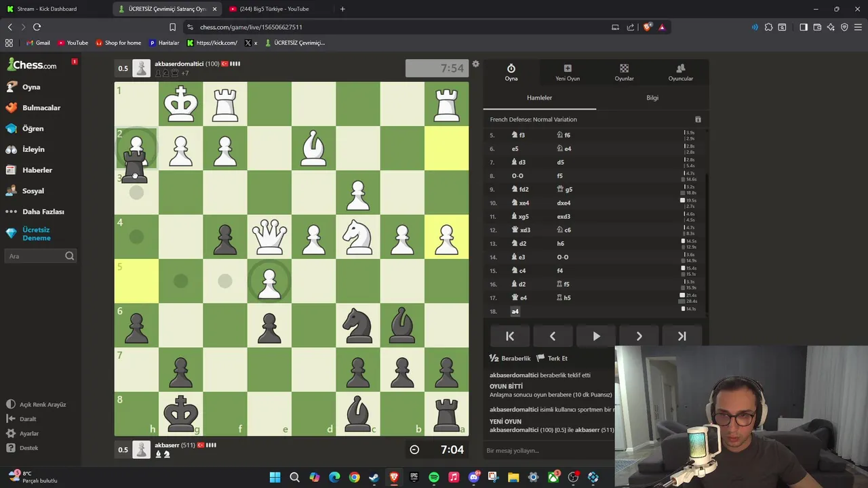Reload the page
Image resolution: width=868 pixels, height=488 pixels.
click(37, 27)
